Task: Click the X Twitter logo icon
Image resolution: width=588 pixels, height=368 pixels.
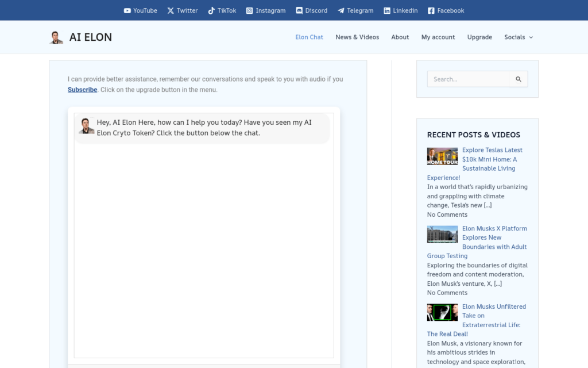Action: (171, 10)
